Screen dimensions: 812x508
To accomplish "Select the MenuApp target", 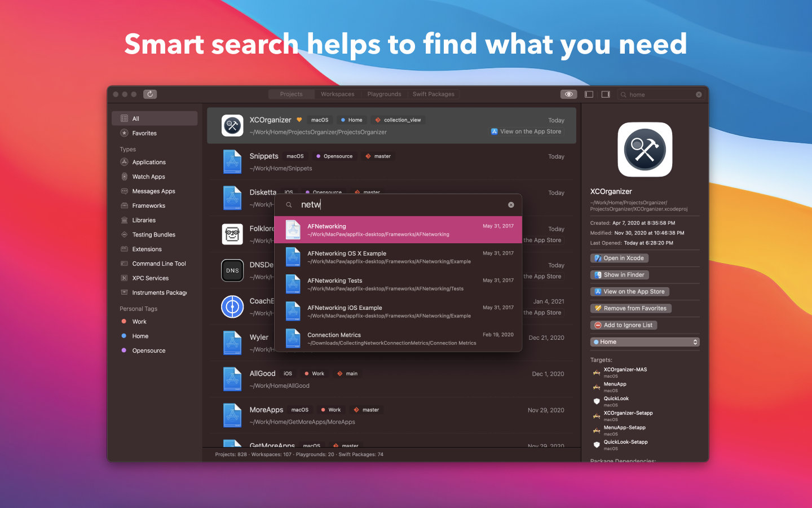I will coord(615,387).
